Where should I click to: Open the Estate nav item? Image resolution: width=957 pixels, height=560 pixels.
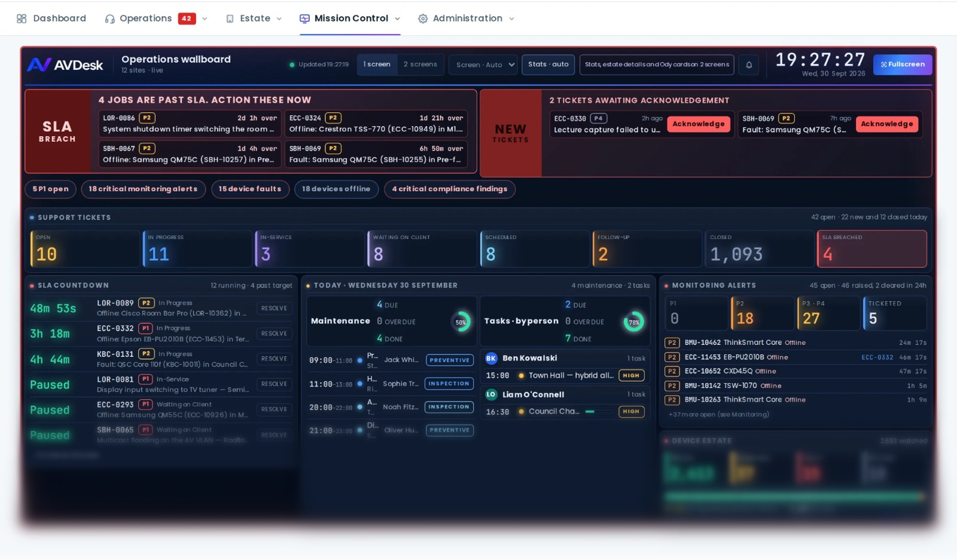[x=254, y=19]
